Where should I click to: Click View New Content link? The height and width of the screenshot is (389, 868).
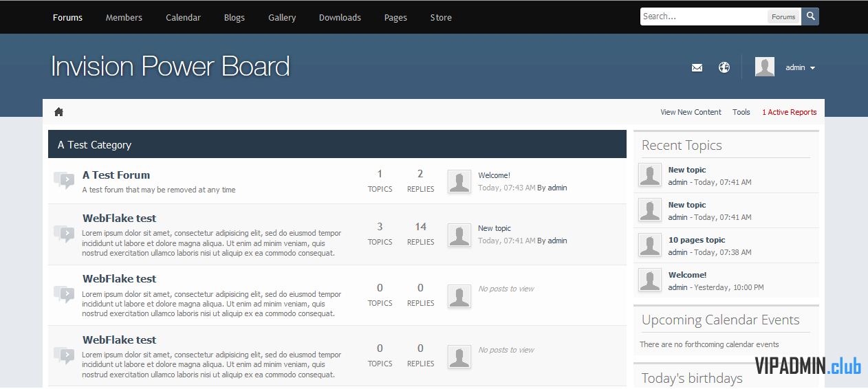(x=691, y=112)
